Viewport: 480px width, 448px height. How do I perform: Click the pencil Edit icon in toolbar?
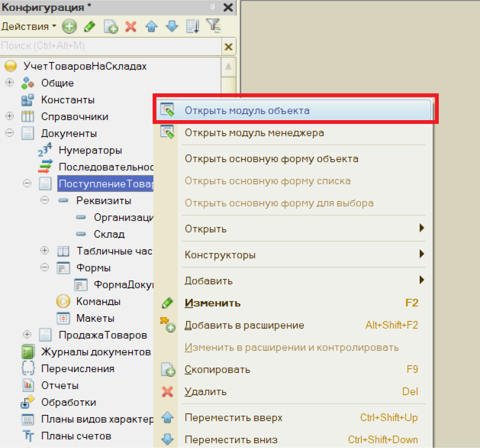tap(90, 27)
